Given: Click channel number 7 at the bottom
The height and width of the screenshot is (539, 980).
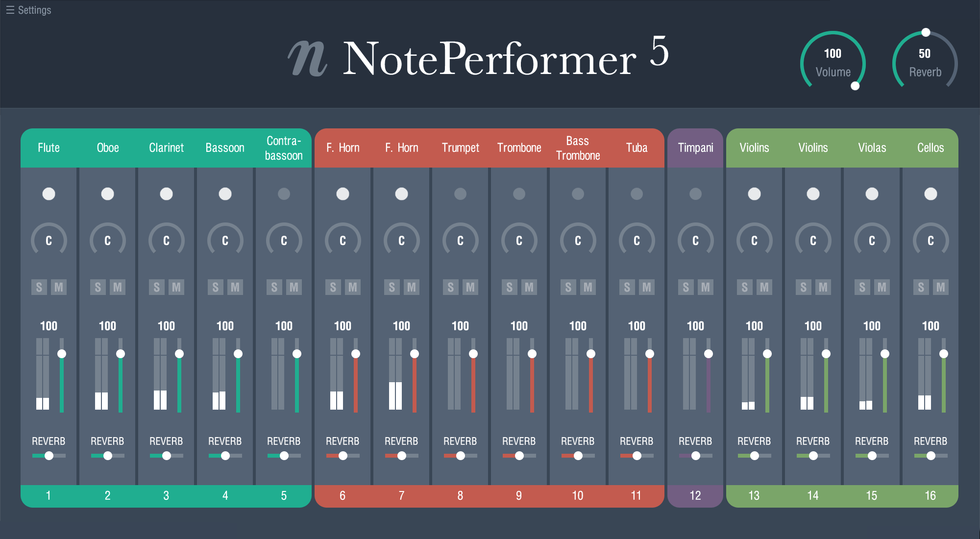Looking at the screenshot, I should pos(401,496).
